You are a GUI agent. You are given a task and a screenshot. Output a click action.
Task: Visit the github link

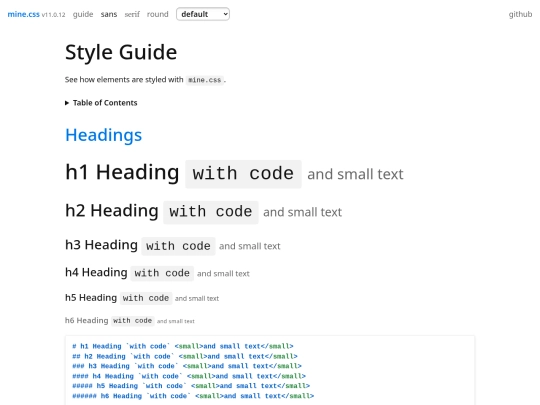point(520,14)
